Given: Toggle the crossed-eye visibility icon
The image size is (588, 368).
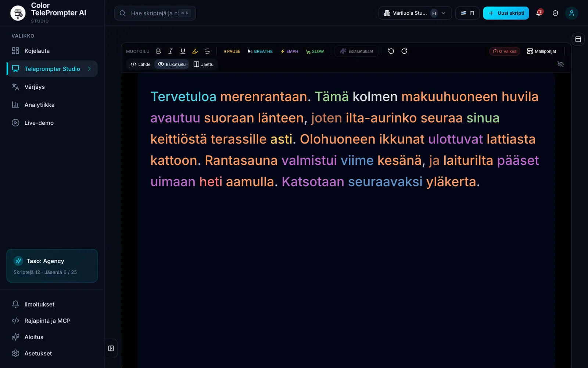Looking at the screenshot, I should (560, 64).
